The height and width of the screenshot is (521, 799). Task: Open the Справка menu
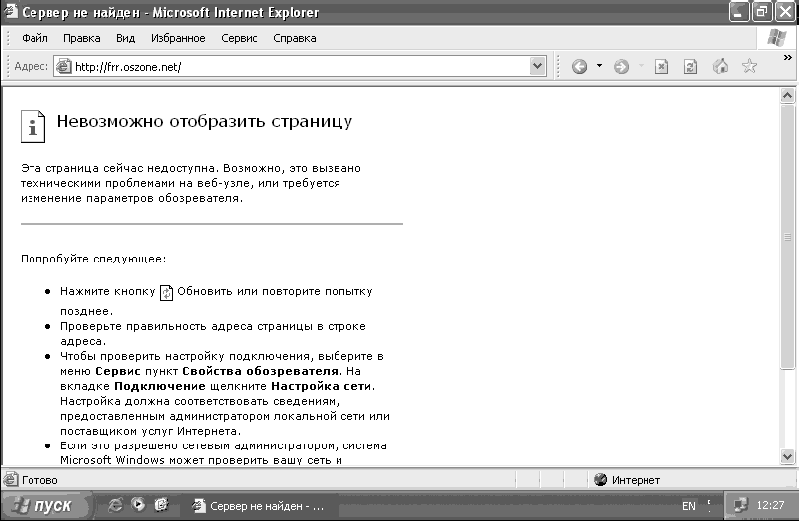(295, 38)
